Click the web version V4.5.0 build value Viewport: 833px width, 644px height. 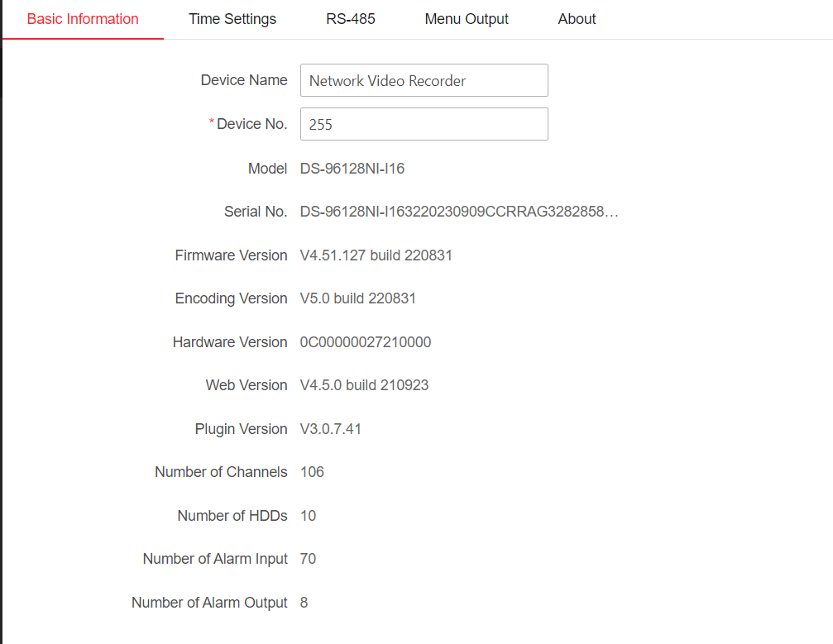pos(365,385)
